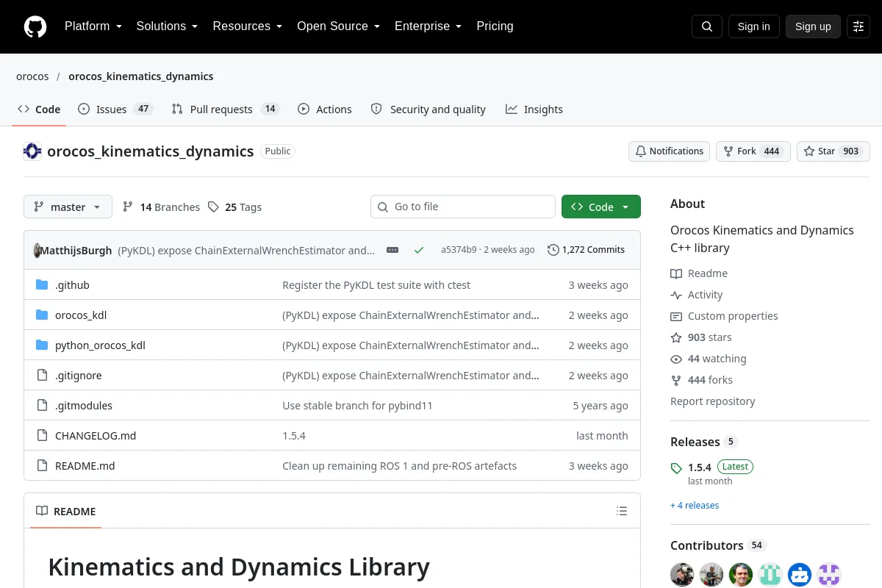Expand the Platform menu
Screen dimensions: 882x588
tap(93, 26)
